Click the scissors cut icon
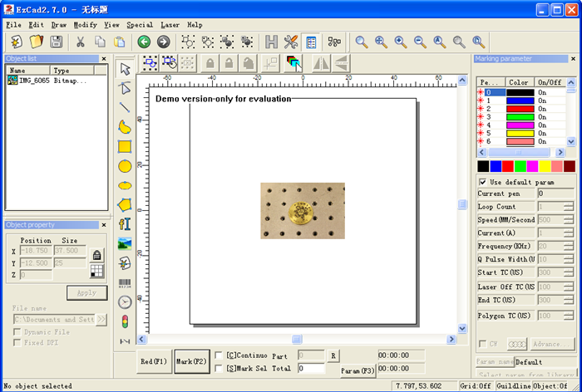The height and width of the screenshot is (392, 582). pos(81,42)
